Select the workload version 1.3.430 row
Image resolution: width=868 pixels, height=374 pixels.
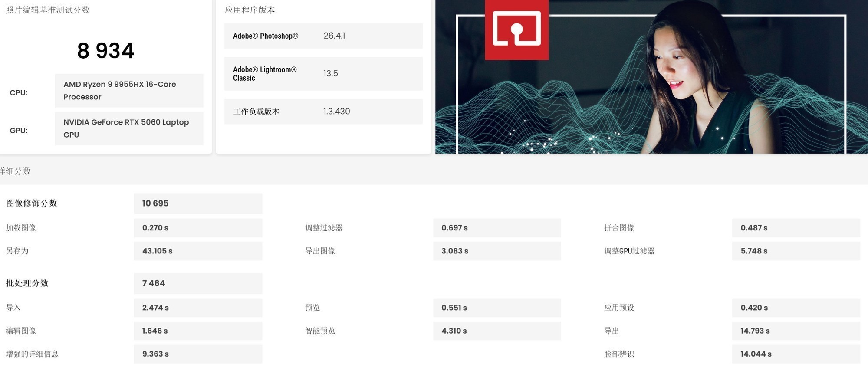(x=323, y=112)
